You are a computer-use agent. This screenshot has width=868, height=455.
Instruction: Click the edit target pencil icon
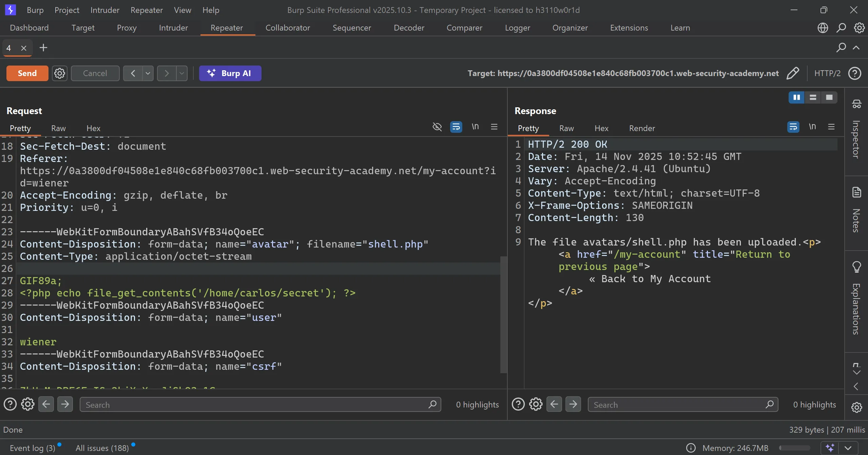792,73
